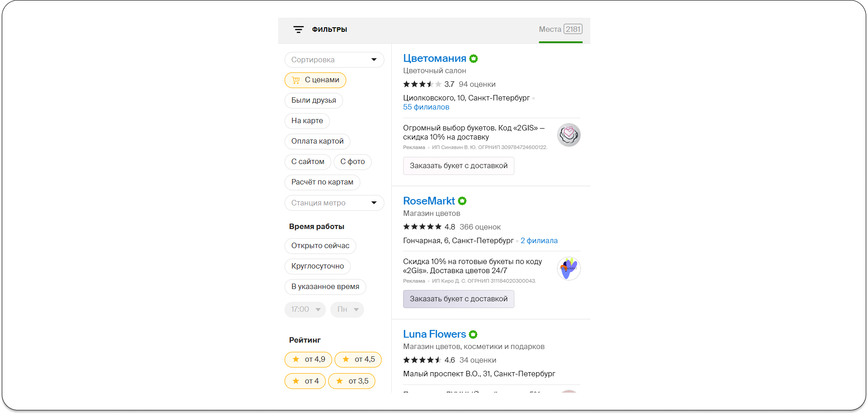This screenshot has height=414, width=868.
Task: Click the Luna Flowers star rating icons
Action: 422,360
